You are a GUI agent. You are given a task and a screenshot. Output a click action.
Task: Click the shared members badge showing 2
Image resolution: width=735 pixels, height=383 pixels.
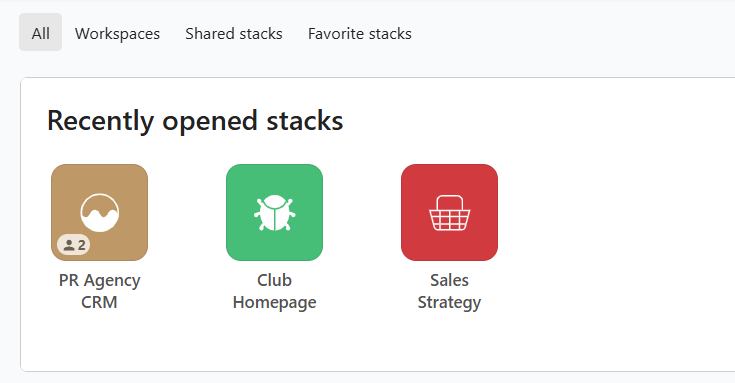coord(74,244)
